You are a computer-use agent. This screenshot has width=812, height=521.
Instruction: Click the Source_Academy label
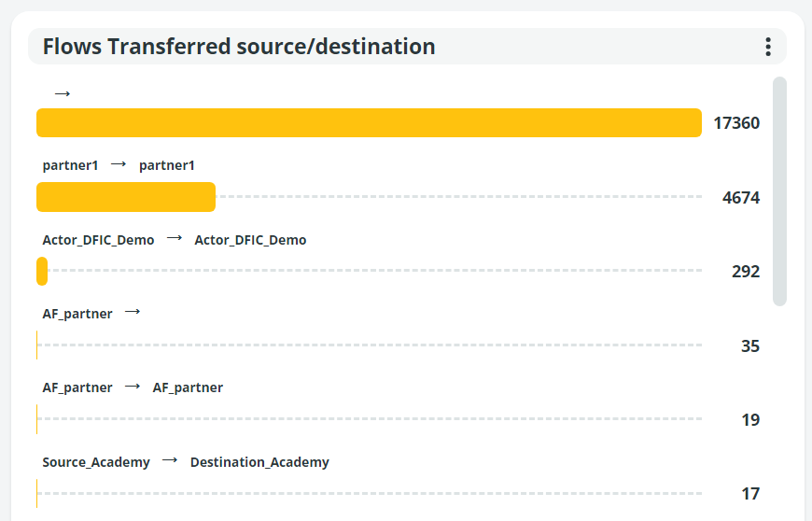coord(96,462)
